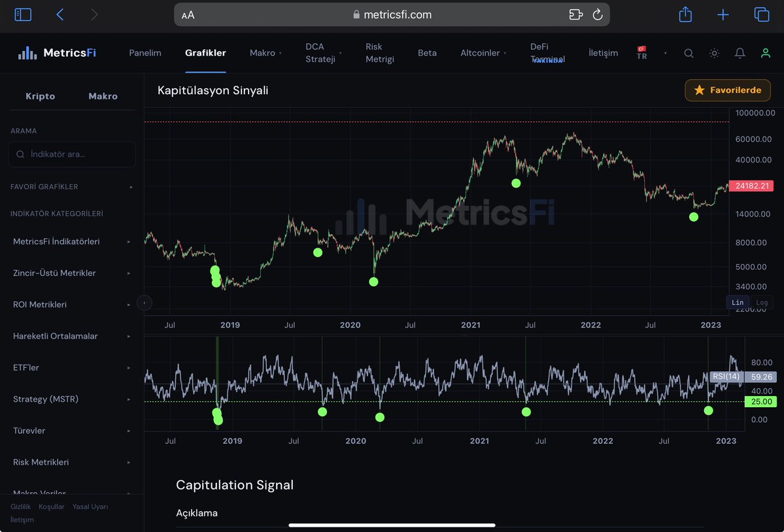
Task: Switch to the sidebar Makro tab
Action: (103, 96)
